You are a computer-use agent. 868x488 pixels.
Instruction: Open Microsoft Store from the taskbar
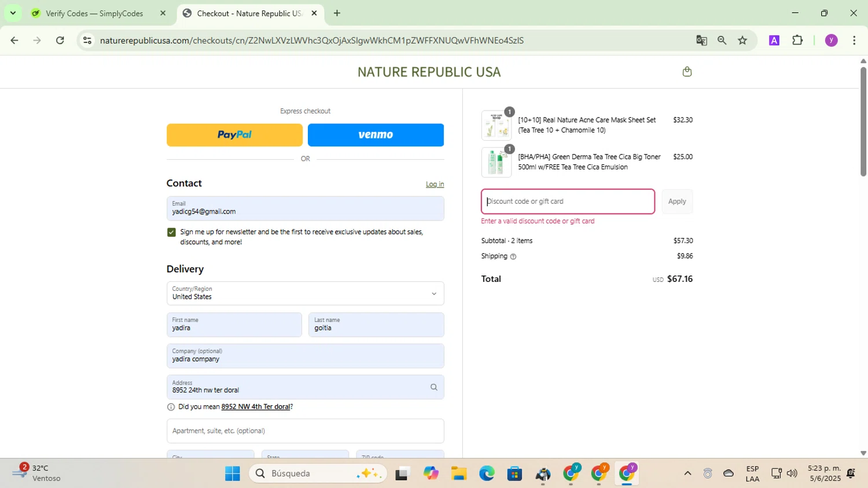click(x=514, y=474)
